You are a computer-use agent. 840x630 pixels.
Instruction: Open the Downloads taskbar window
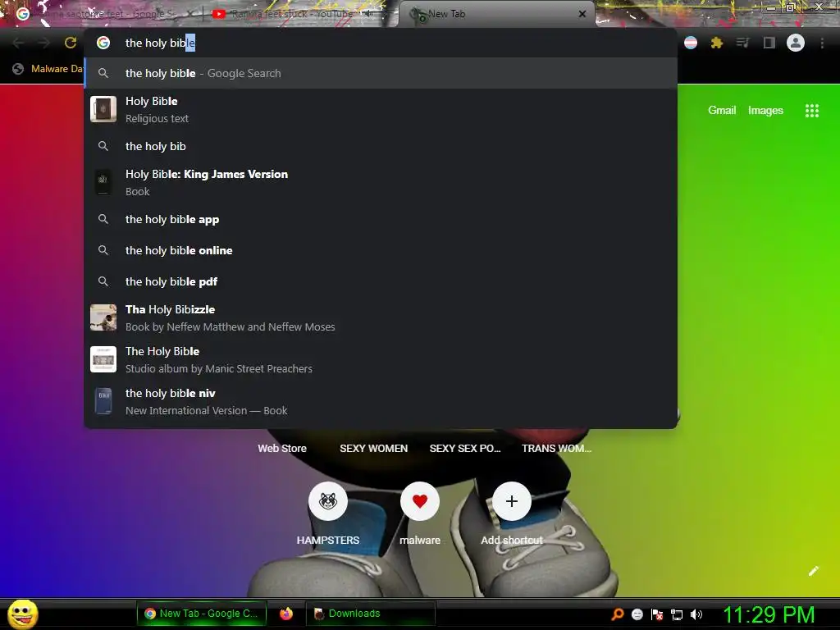pyautogui.click(x=370, y=614)
